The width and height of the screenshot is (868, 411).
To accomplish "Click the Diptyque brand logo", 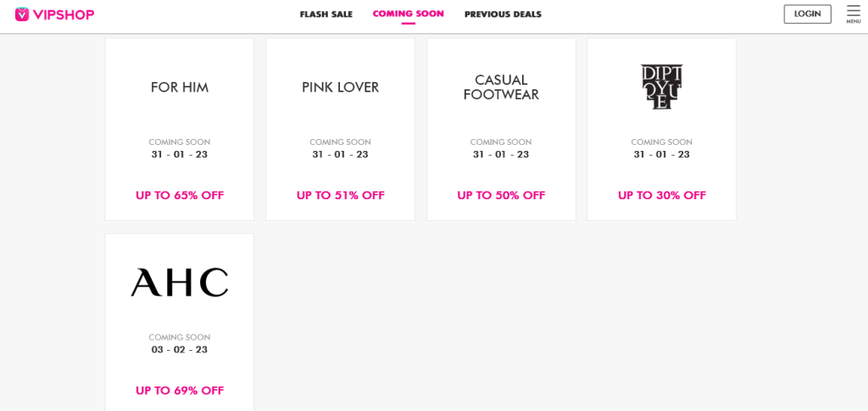I will click(x=661, y=87).
